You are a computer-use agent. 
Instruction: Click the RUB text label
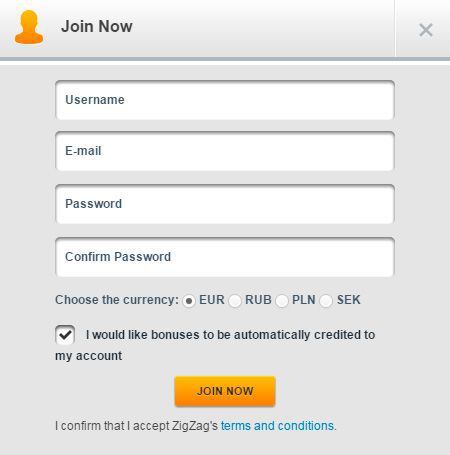(x=258, y=300)
